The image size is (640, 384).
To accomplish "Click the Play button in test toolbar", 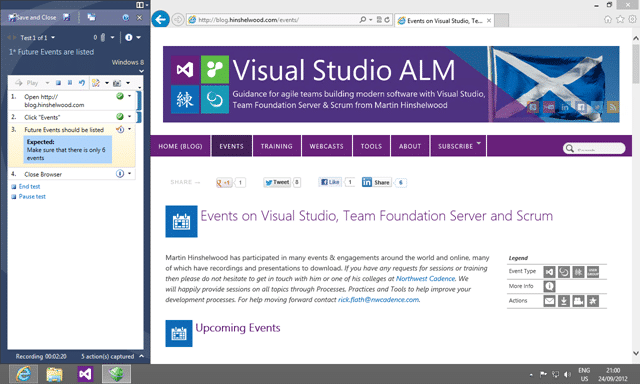I will click(27, 83).
